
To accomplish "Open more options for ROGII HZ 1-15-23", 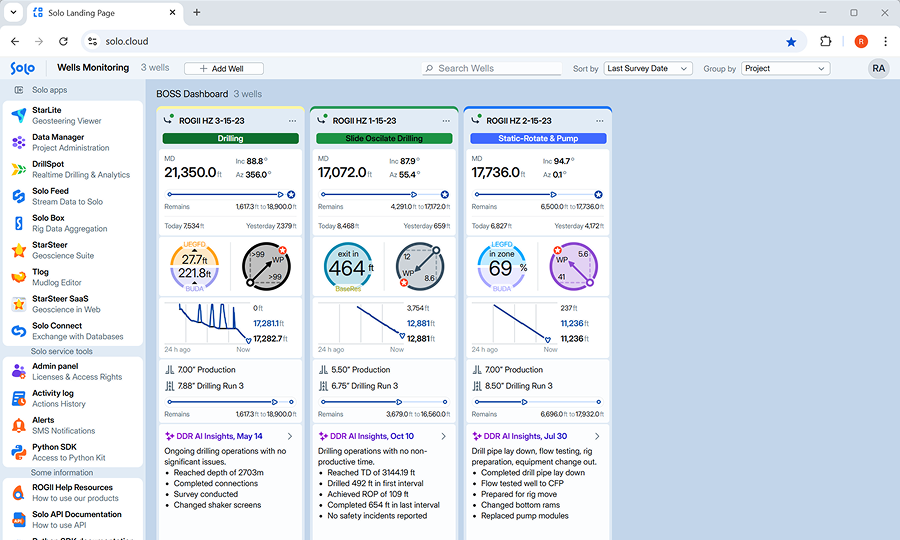I will pyautogui.click(x=446, y=121).
